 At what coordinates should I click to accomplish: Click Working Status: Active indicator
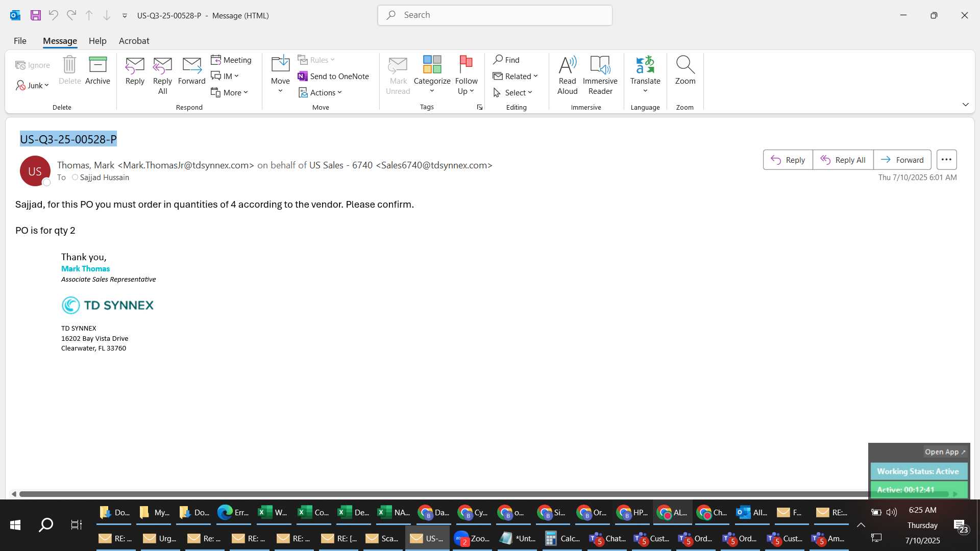point(918,471)
